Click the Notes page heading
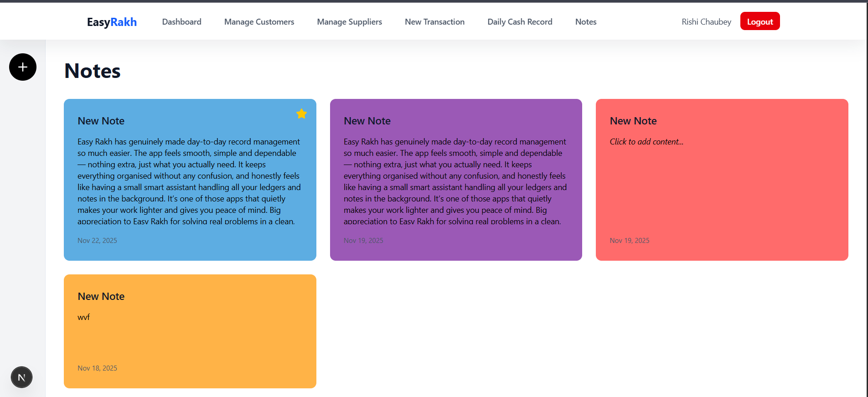 [x=93, y=71]
